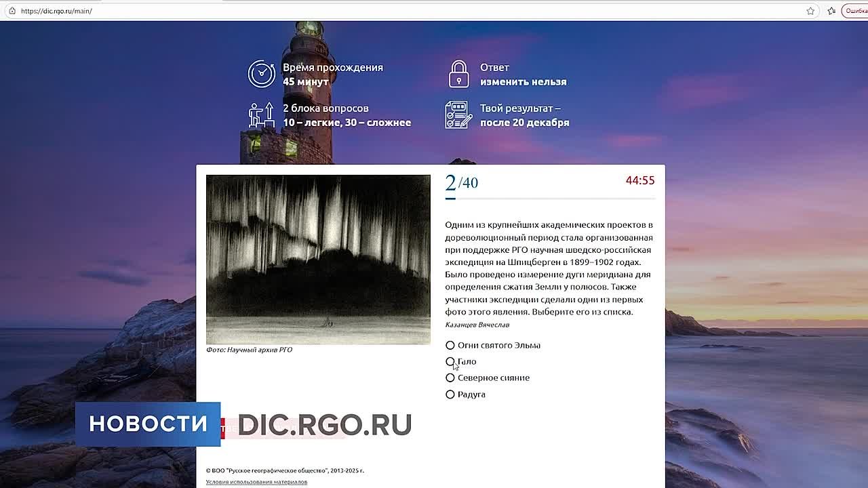Click the padlock icon beside Ответ
This screenshot has width=868, height=488.
pyautogui.click(x=459, y=74)
